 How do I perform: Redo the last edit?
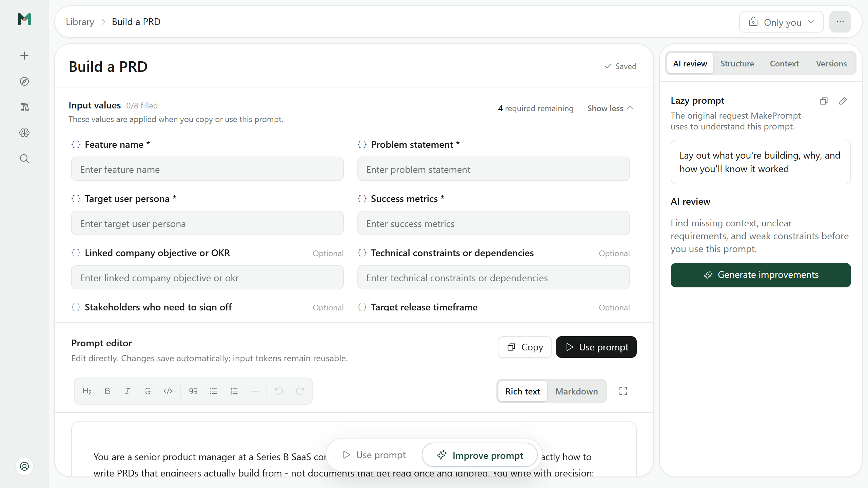tap(300, 391)
